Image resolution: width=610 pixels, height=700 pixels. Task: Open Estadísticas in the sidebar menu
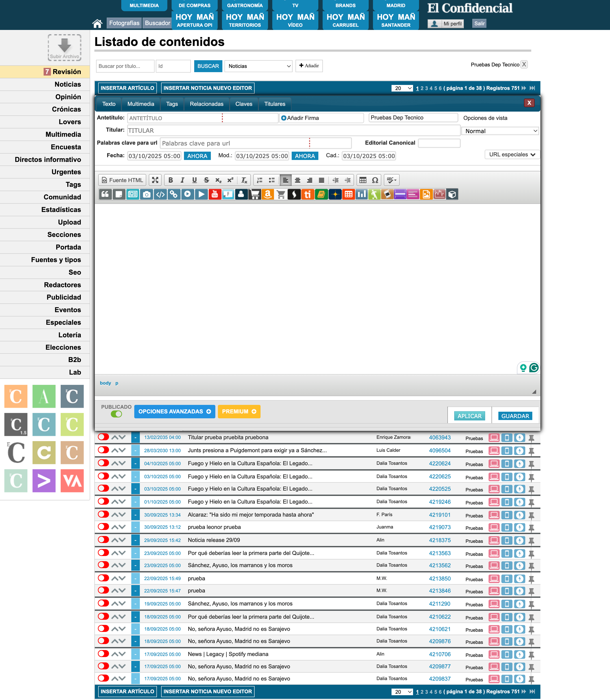(x=61, y=209)
